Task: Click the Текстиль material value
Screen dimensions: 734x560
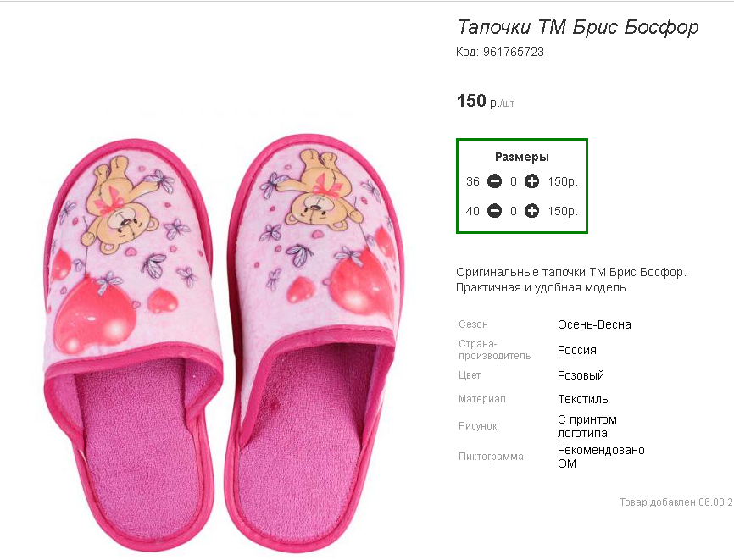Action: pos(582,399)
